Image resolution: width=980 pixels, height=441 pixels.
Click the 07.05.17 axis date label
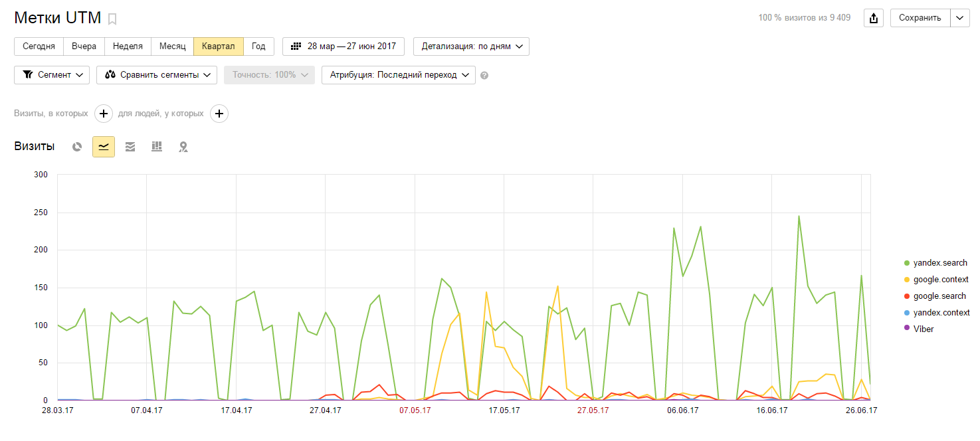click(x=415, y=410)
